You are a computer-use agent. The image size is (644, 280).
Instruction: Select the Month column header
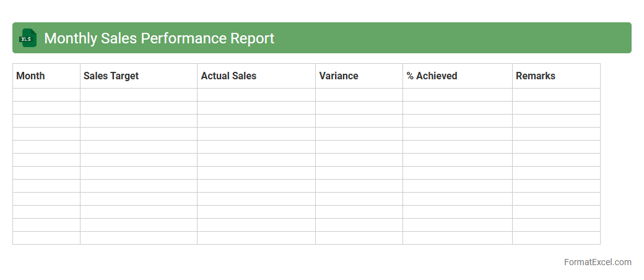[x=46, y=76]
